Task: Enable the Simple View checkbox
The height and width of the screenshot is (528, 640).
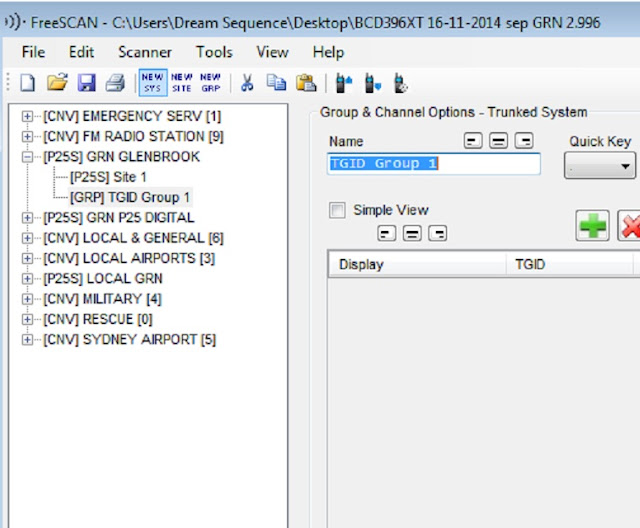Action: [337, 210]
